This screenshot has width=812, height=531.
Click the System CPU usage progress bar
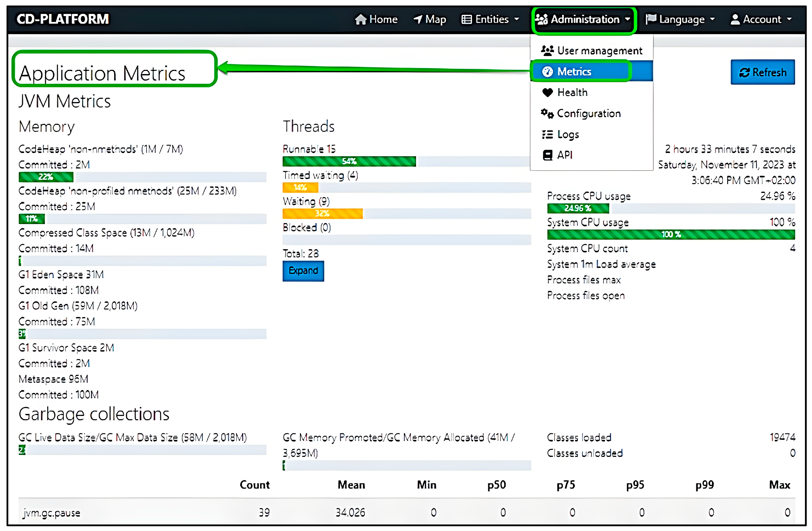[x=671, y=235]
